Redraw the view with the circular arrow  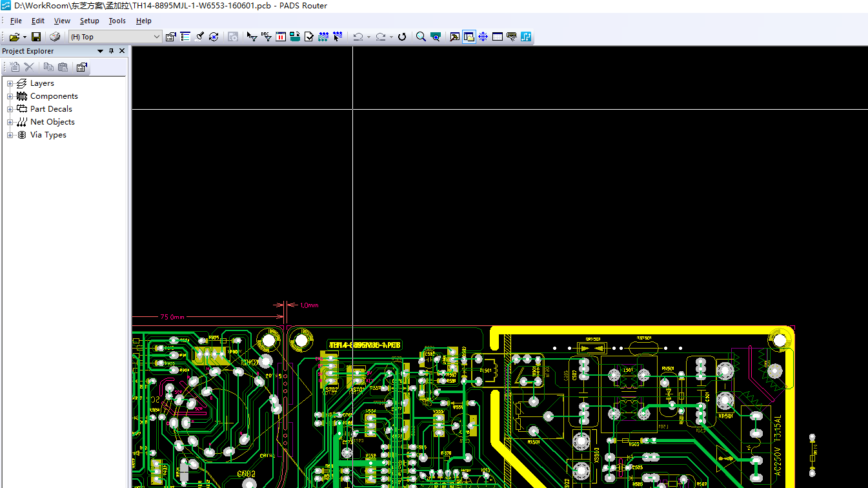[402, 37]
